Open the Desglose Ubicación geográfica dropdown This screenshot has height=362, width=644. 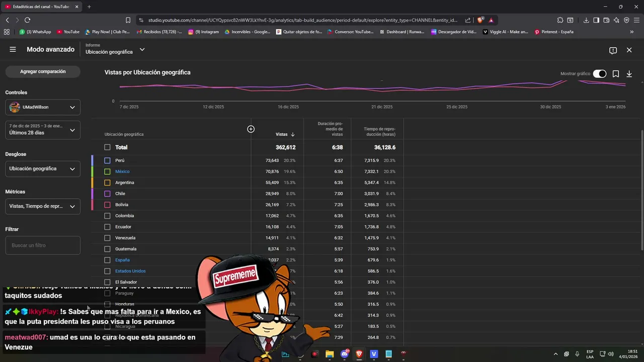pos(43,169)
